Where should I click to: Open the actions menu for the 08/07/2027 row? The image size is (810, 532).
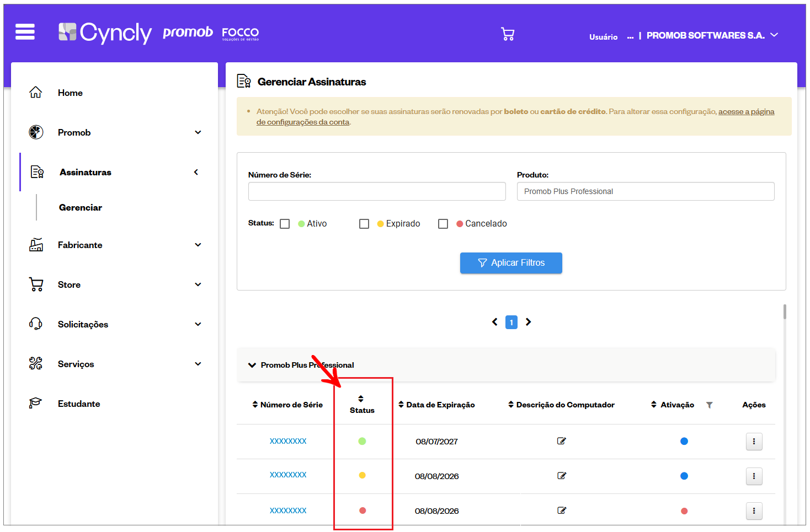point(754,442)
